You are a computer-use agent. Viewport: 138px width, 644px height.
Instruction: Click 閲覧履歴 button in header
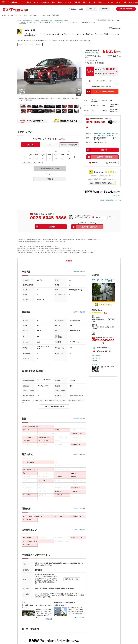coord(105,9)
